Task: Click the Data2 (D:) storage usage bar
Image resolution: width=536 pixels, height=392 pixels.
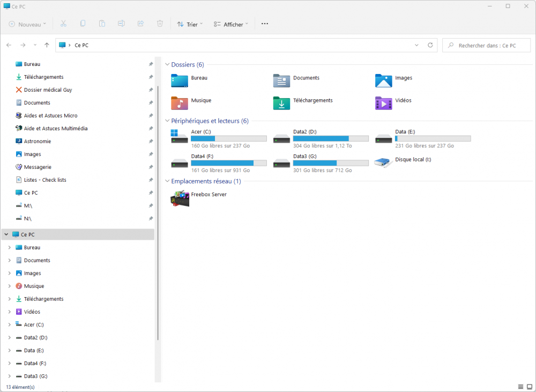Action: 331,139
